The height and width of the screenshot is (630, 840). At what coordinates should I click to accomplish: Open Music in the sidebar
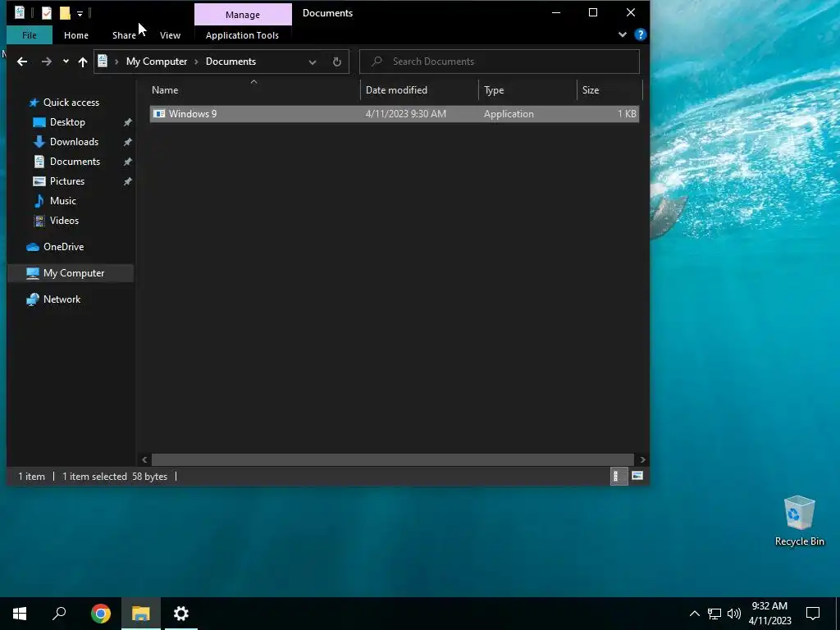click(x=62, y=201)
